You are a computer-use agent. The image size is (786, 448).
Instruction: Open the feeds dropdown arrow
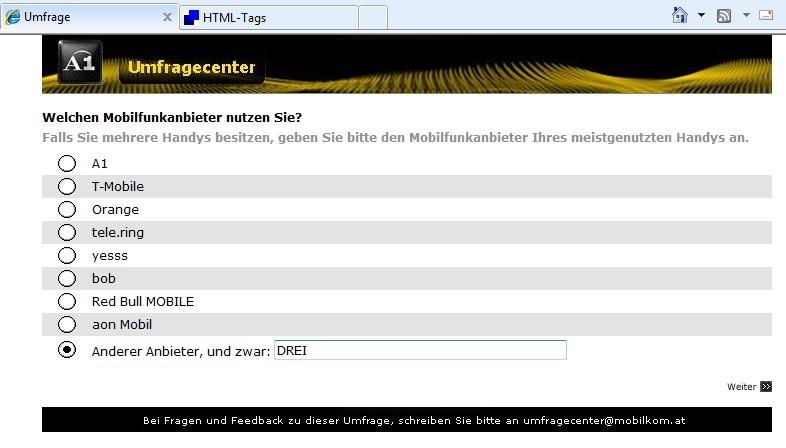coord(746,16)
